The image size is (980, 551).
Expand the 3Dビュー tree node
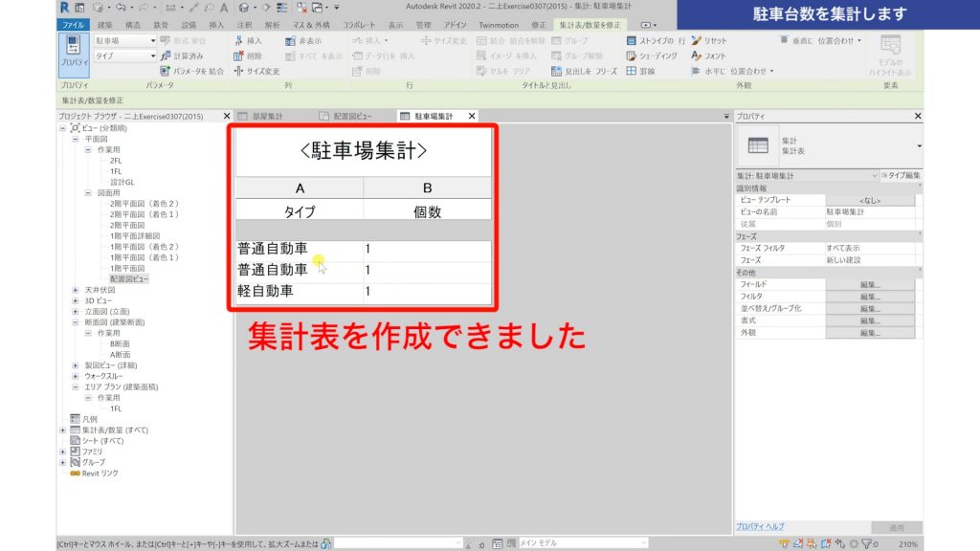(x=75, y=300)
